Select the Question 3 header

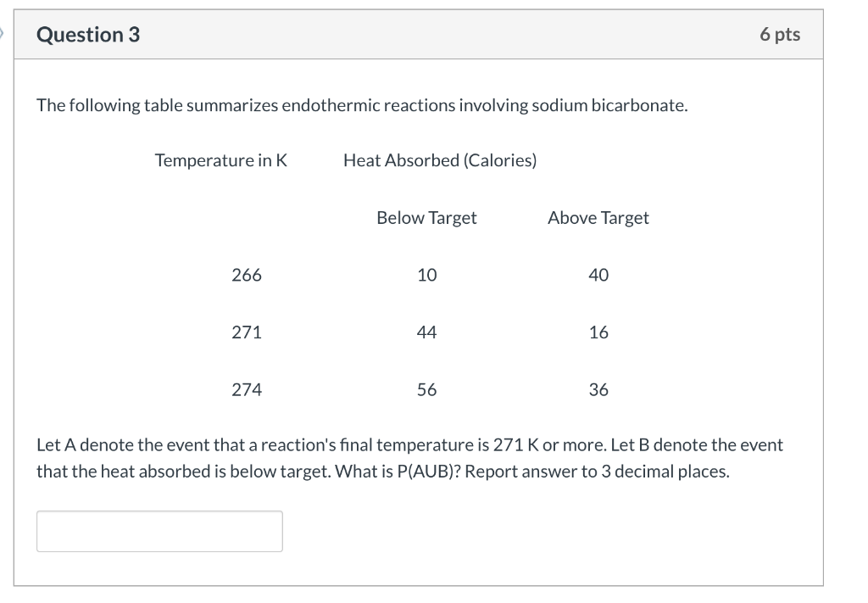coord(88,35)
